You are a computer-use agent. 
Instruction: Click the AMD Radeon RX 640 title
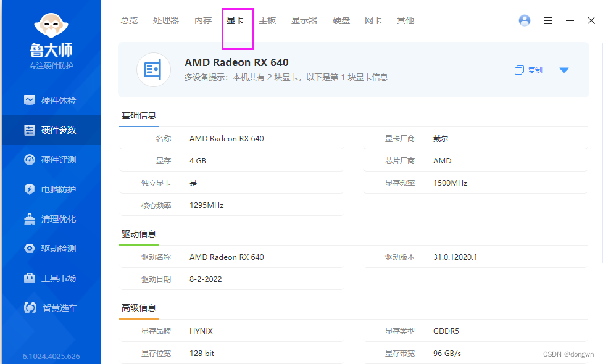pyautogui.click(x=236, y=62)
